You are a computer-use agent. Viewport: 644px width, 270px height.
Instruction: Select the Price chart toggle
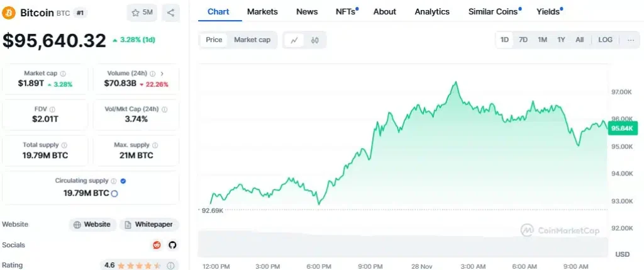[x=214, y=40]
